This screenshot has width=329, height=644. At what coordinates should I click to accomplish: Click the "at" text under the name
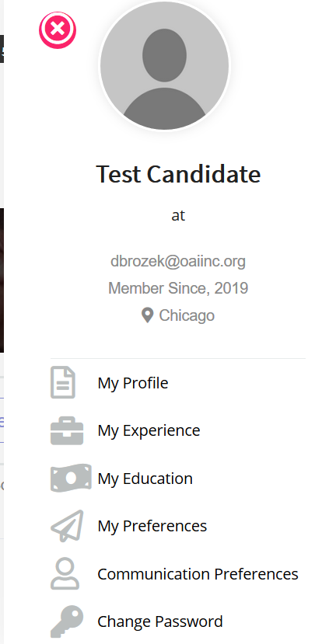coord(178,215)
